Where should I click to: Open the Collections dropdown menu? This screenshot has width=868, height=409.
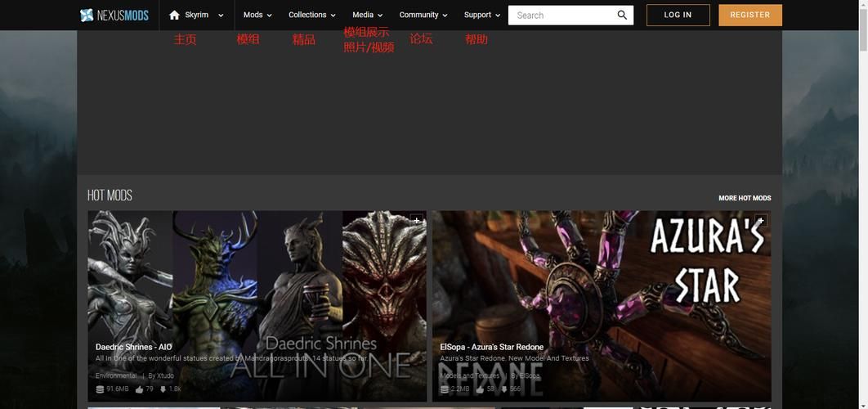click(x=311, y=15)
